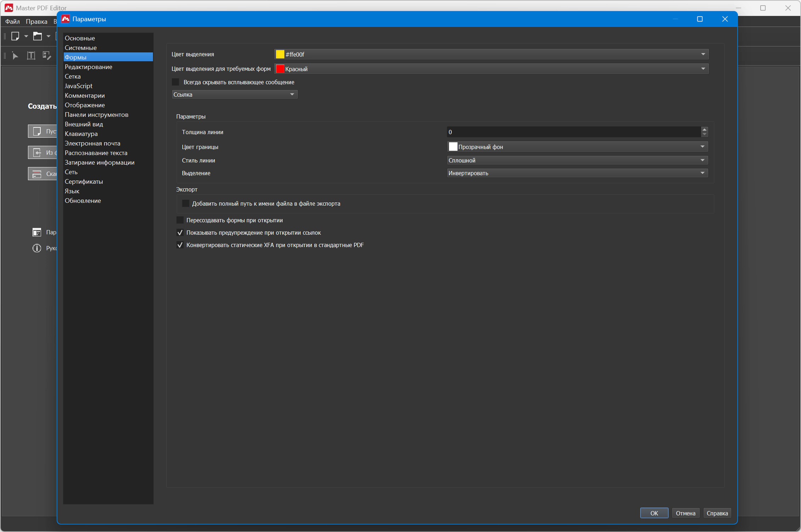801x532 pixels.
Task: Click the new document toolbar icon
Action: (15, 36)
